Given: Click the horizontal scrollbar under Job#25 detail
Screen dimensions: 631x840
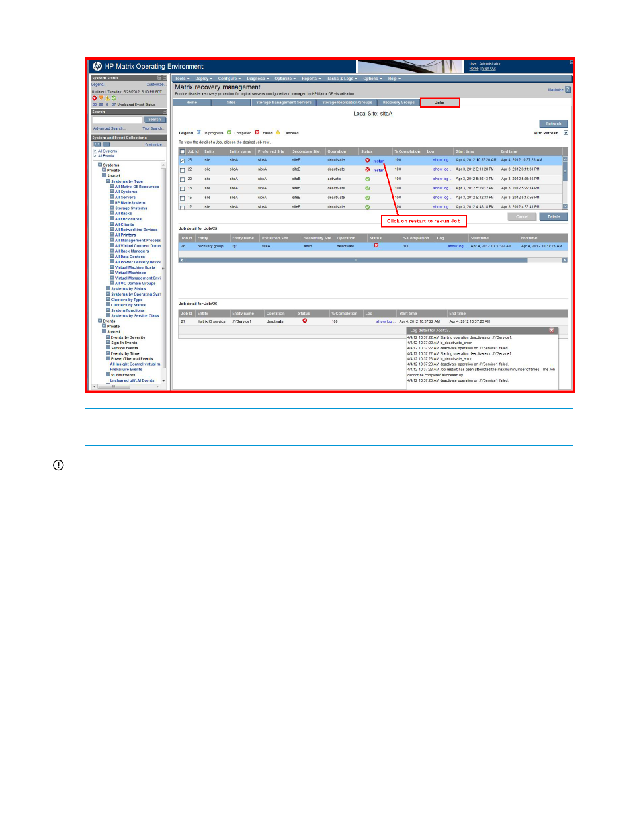Looking at the screenshot, I should coord(373,260).
